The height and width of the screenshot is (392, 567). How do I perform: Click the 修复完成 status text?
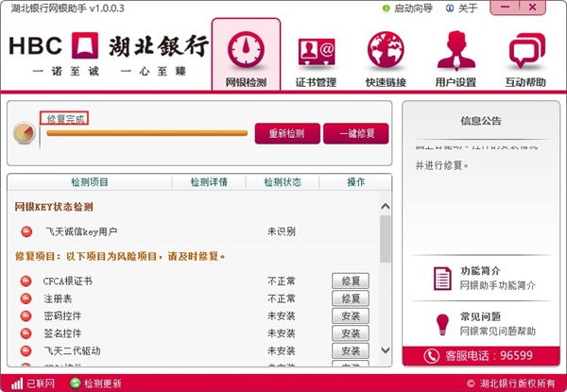pyautogui.click(x=65, y=119)
